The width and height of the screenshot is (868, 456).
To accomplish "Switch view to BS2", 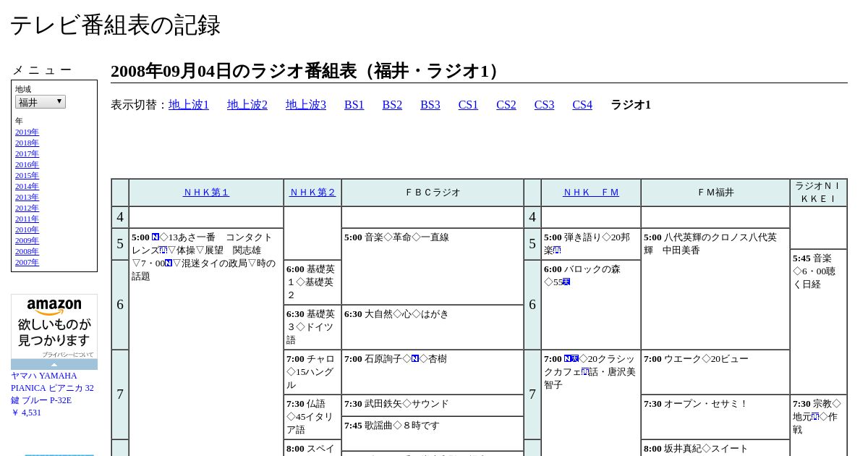I will 392,105.
